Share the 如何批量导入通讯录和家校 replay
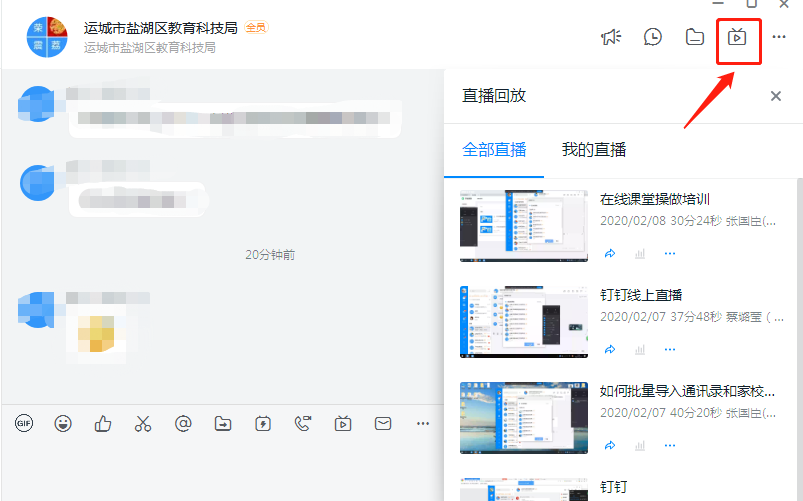The width and height of the screenshot is (803, 501). click(609, 445)
